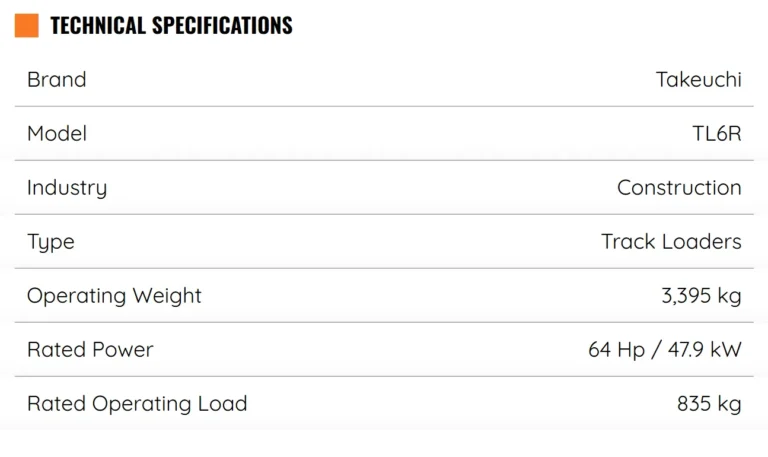
Task: Click the Track Loaders type value
Action: click(x=671, y=242)
